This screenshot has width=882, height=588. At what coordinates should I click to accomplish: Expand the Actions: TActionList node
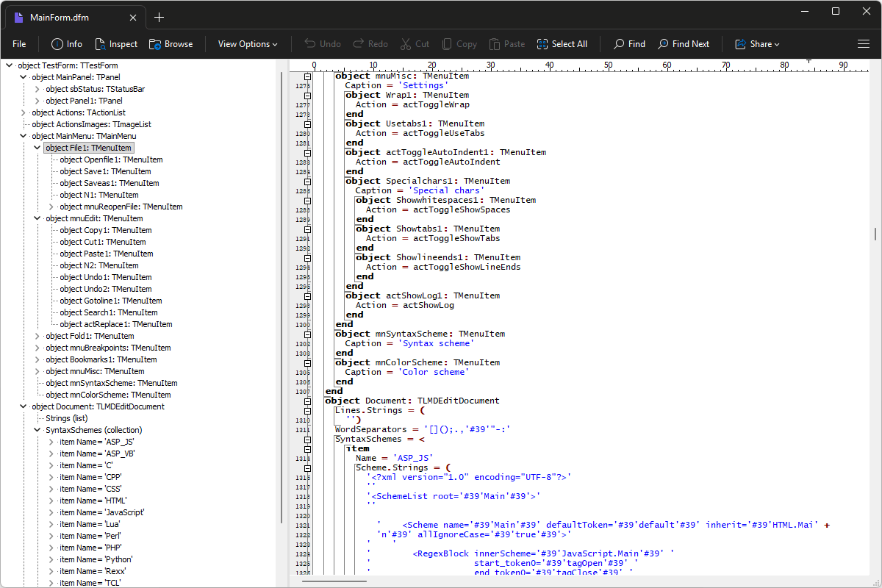click(x=24, y=112)
